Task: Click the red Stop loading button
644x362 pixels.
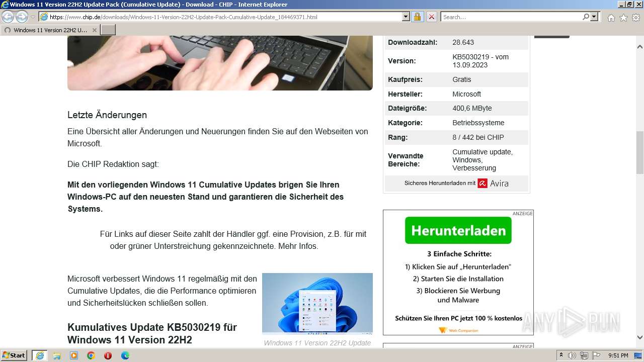Action: [432, 17]
